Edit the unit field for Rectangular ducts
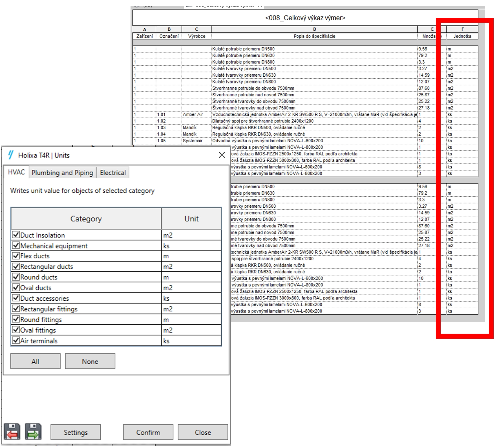The width and height of the screenshot is (499, 448). click(191, 267)
